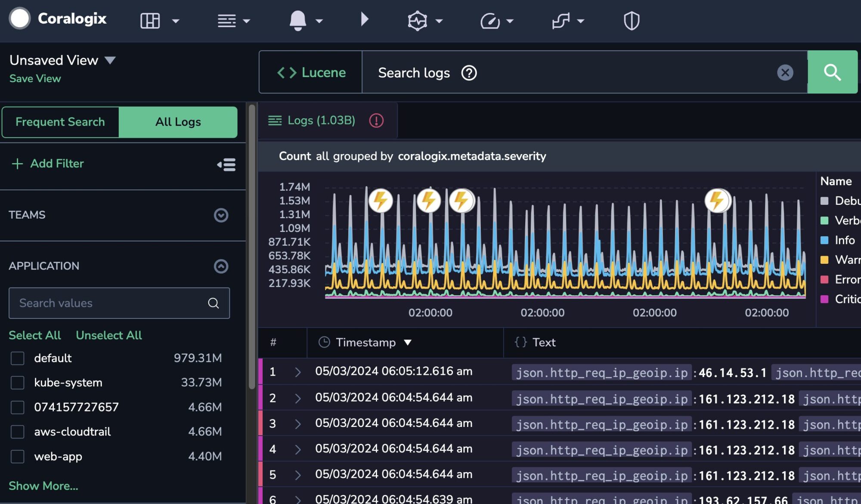Expand the TEAMS section dropdown
Image resolution: width=861 pixels, height=504 pixels.
tap(221, 215)
